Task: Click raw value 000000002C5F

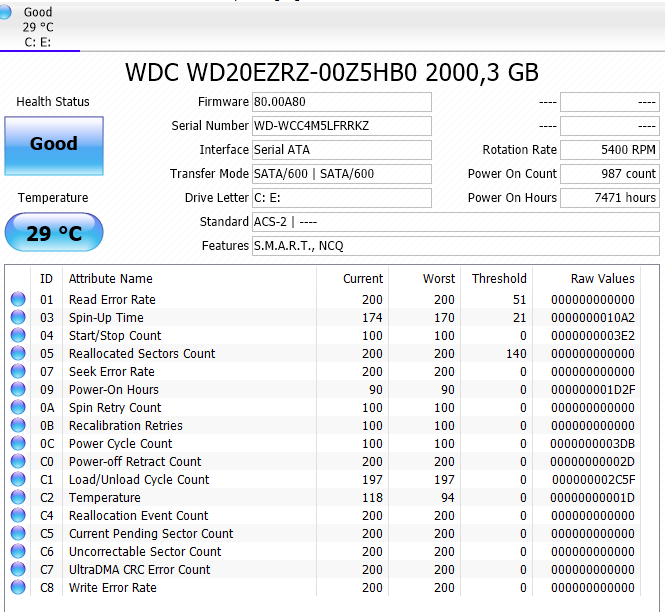Action: (x=594, y=479)
